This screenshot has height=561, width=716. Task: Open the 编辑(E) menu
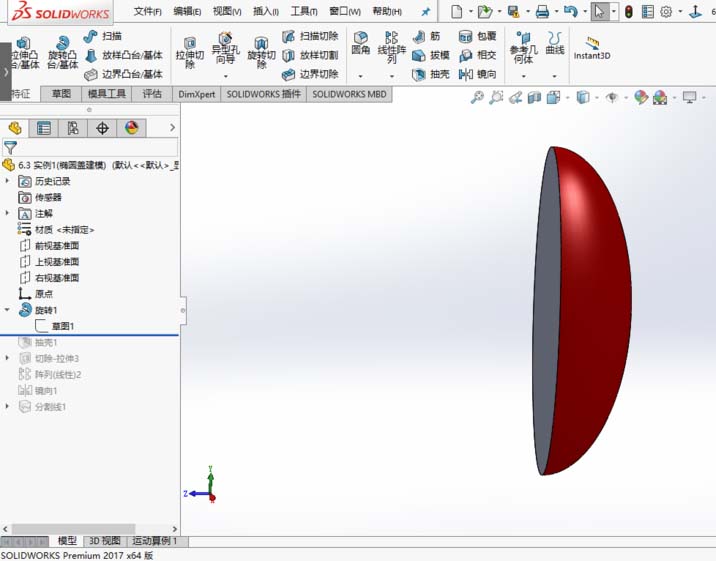(187, 11)
